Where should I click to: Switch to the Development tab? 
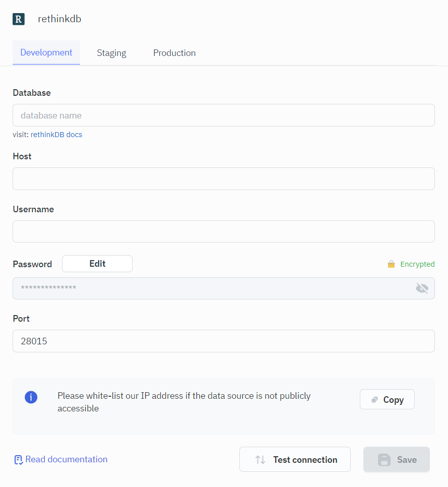pos(46,53)
